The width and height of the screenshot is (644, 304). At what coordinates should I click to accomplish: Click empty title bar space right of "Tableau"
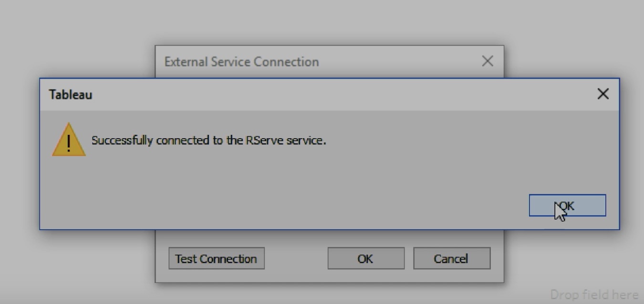point(334,94)
